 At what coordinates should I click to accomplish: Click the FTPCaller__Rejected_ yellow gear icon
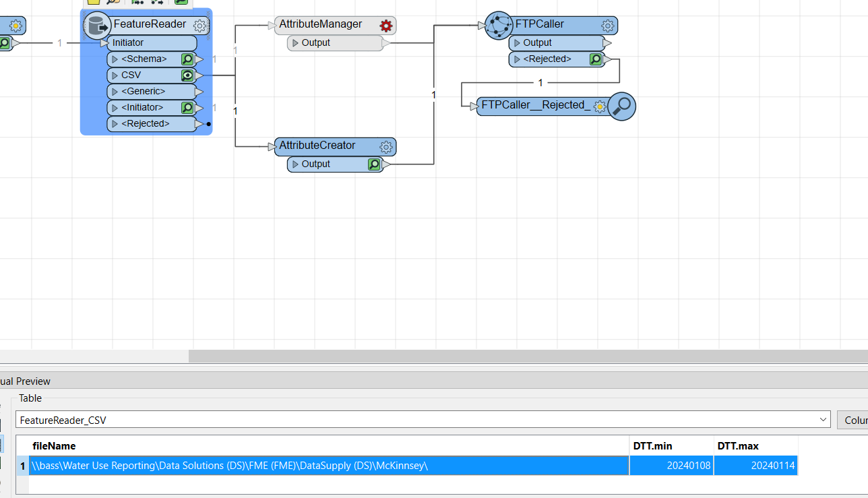coord(600,106)
